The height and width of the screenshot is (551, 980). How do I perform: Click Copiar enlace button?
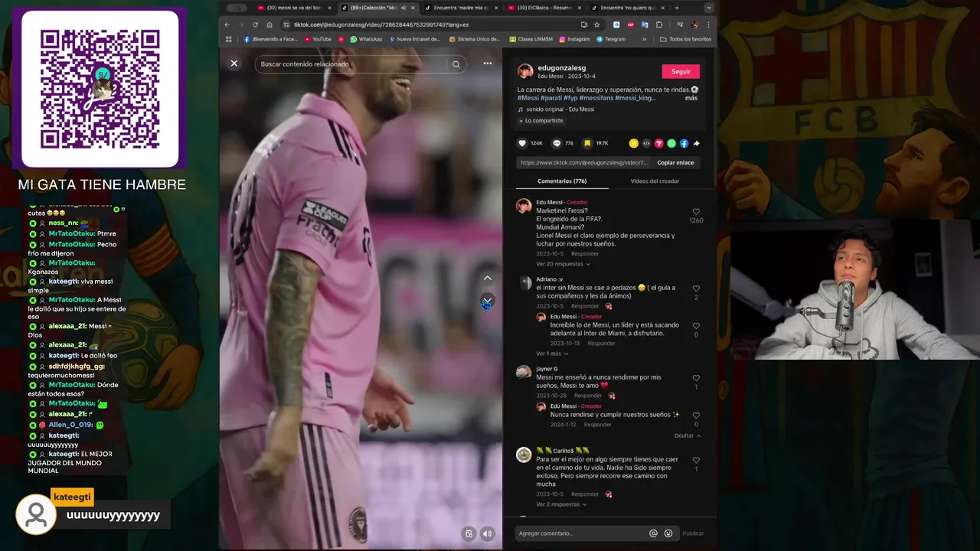pyautogui.click(x=675, y=162)
